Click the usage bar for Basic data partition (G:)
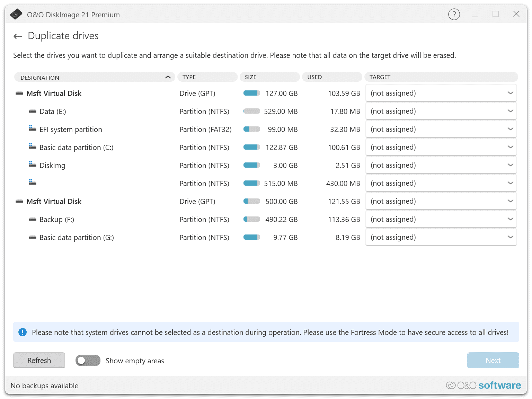 [x=252, y=238]
